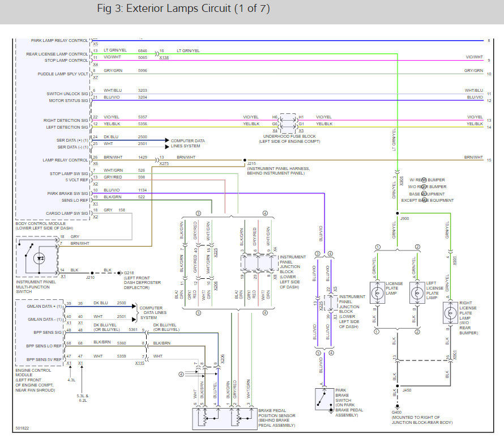
Task: Click the GMLAN DATA + (1) label
Action: pos(44,307)
